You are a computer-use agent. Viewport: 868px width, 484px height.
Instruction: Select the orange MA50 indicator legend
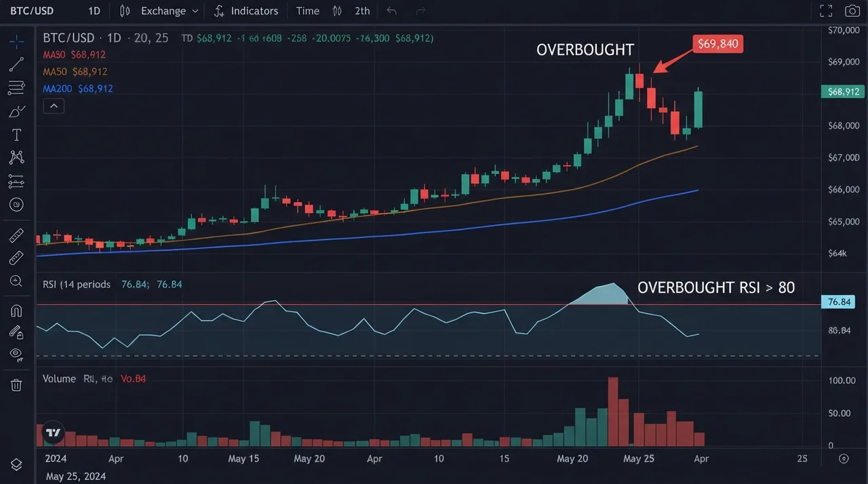[75, 71]
